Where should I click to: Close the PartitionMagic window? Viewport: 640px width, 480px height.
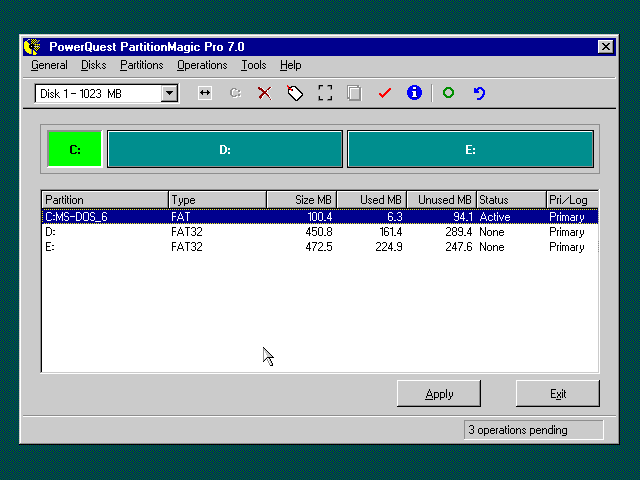(x=606, y=47)
